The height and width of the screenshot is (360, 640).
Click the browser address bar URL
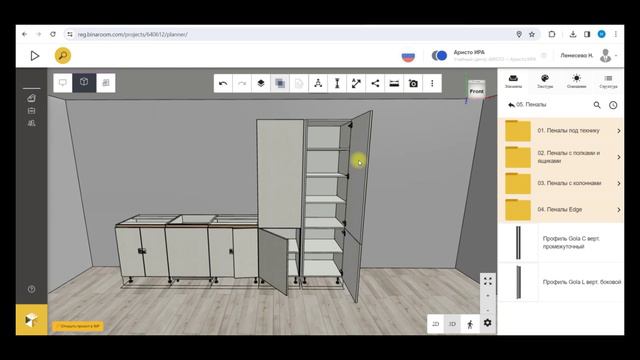pos(133,35)
